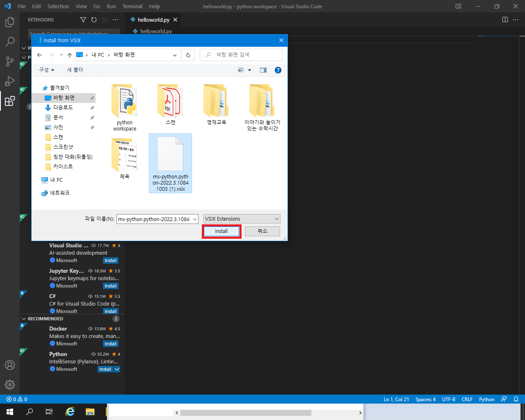
Task: Open the file name combo box dropdown
Action: tap(194, 219)
